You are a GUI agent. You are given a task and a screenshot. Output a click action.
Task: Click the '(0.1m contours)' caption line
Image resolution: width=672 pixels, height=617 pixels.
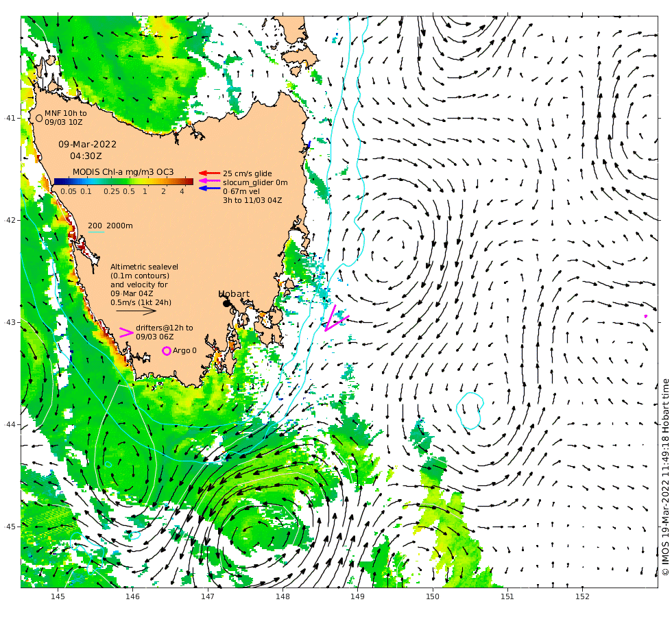(140, 276)
